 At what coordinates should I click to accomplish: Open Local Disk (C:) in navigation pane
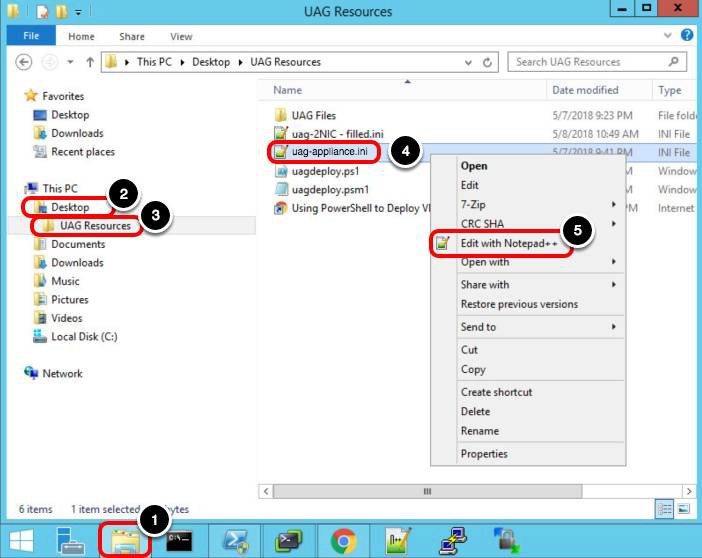(x=84, y=336)
